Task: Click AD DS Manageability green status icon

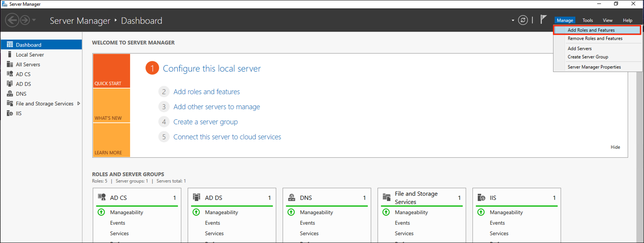Action: point(196,212)
